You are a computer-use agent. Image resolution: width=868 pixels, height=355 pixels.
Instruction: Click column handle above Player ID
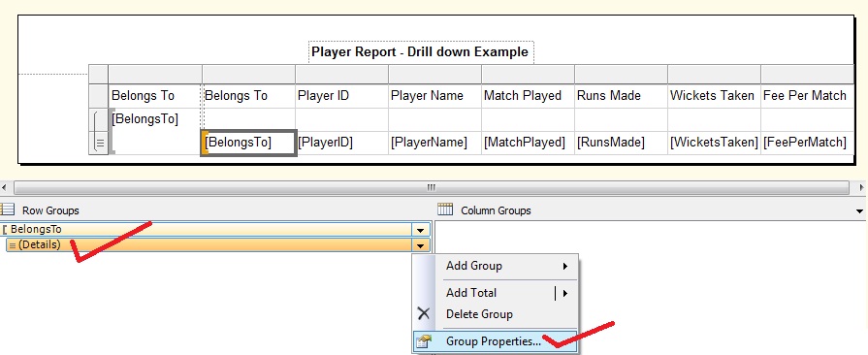click(x=341, y=74)
